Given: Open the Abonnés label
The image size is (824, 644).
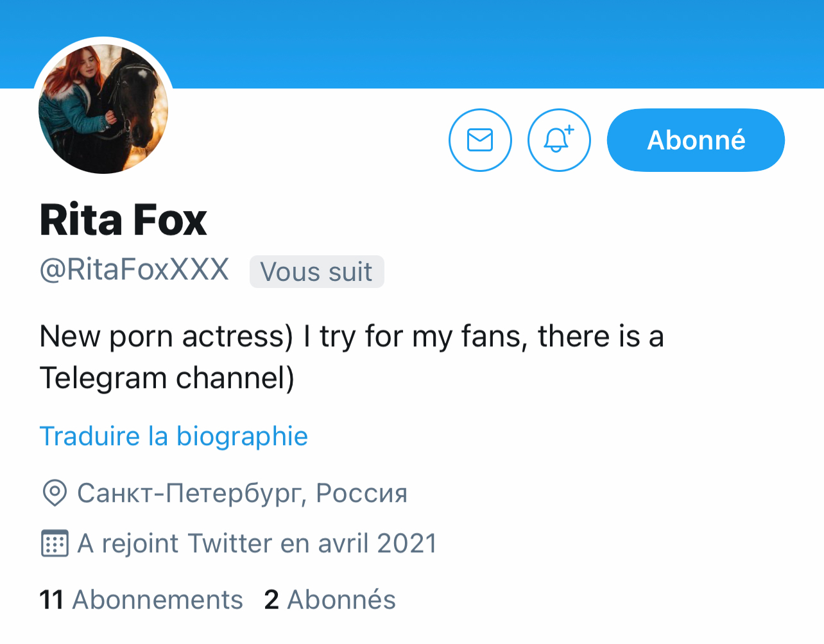Looking at the screenshot, I should tap(341, 600).
